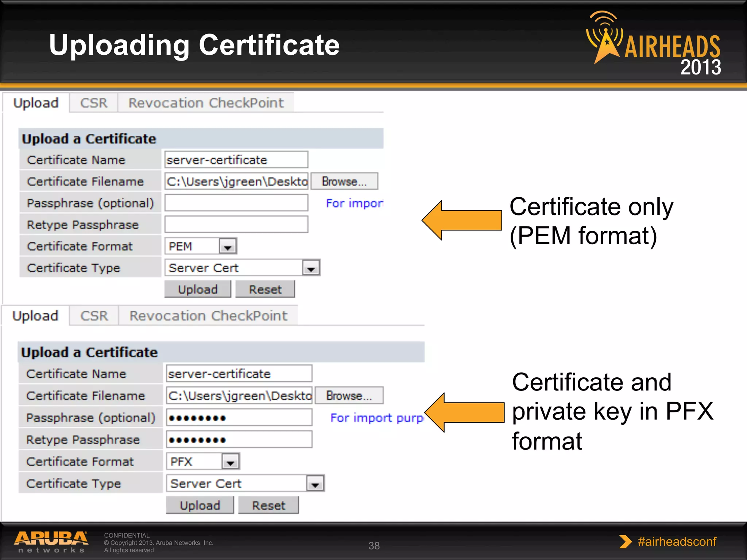
Task: Click masked Retype Passphrase field in the PFX form
Action: tap(239, 439)
